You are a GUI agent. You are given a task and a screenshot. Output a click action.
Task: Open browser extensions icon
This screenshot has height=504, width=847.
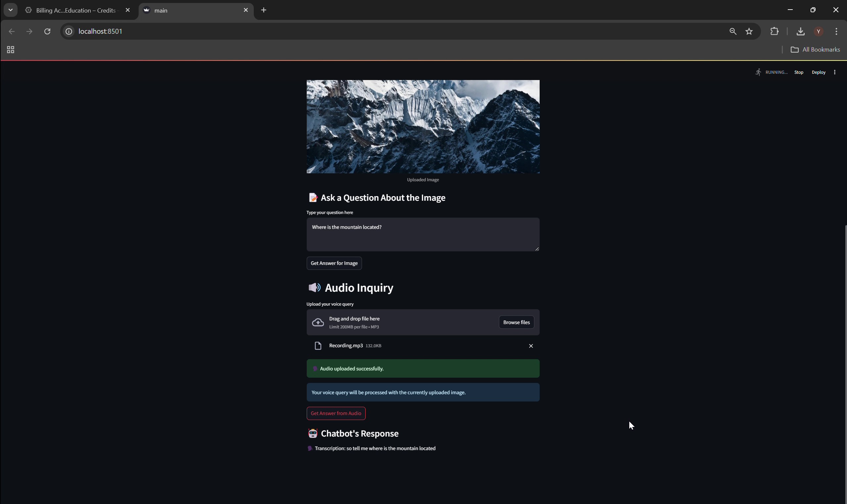coord(774,31)
